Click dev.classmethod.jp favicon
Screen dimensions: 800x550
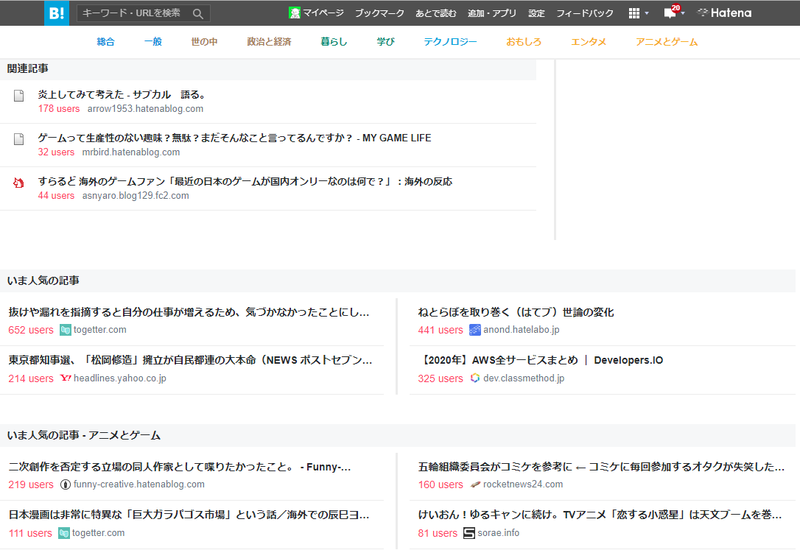click(x=475, y=378)
